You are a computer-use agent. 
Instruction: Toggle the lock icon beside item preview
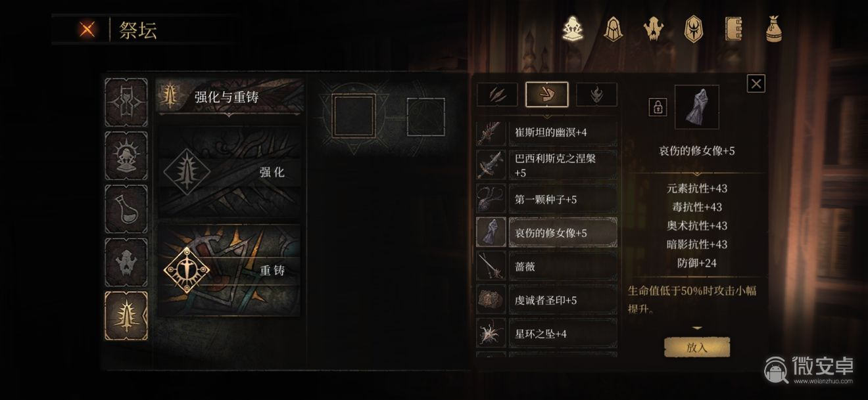click(x=657, y=107)
